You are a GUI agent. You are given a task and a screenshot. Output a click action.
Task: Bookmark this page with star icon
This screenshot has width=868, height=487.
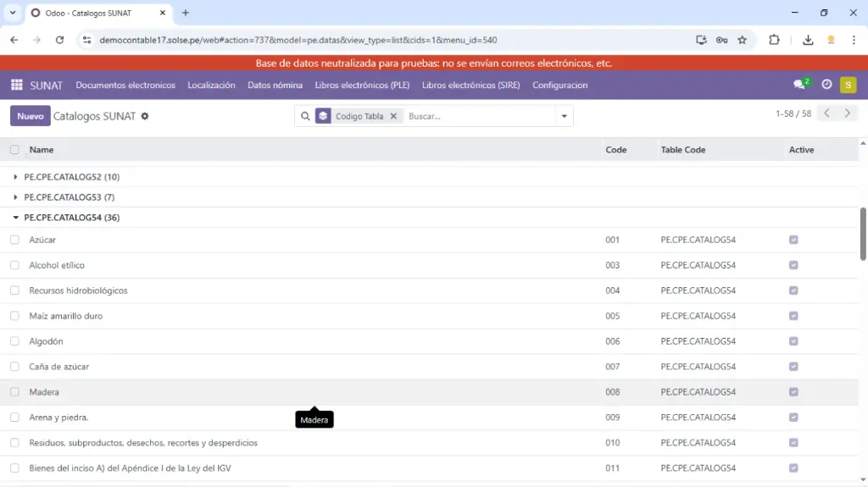click(742, 40)
